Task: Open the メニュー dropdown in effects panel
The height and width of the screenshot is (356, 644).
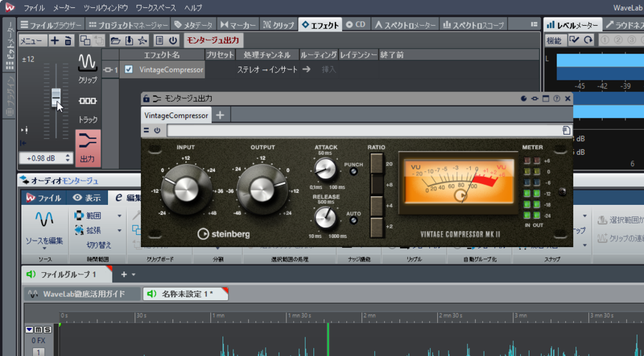Action: coord(31,40)
